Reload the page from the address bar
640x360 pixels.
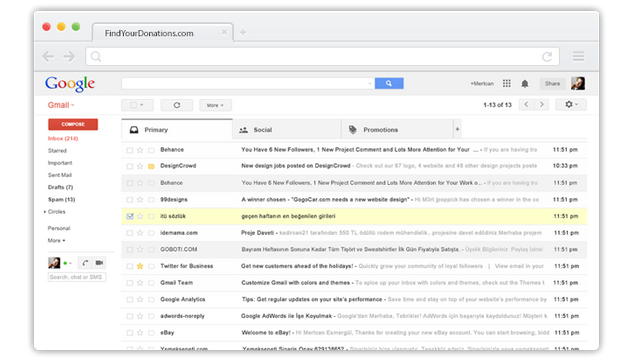coord(547,56)
